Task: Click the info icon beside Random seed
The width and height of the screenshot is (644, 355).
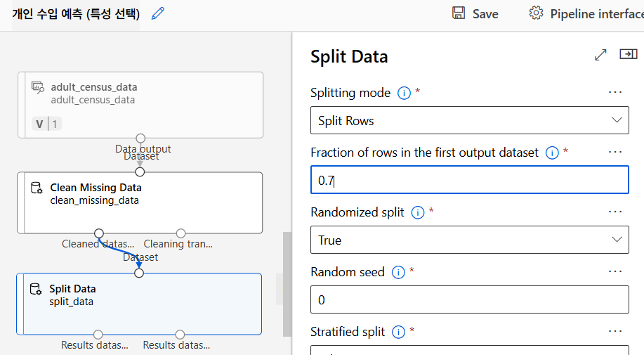Action: tap(398, 272)
